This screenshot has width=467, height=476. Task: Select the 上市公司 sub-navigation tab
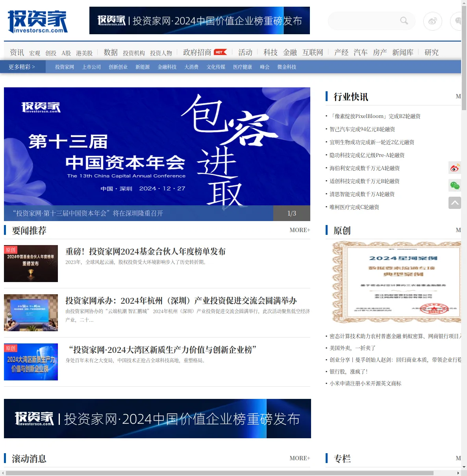click(x=92, y=67)
